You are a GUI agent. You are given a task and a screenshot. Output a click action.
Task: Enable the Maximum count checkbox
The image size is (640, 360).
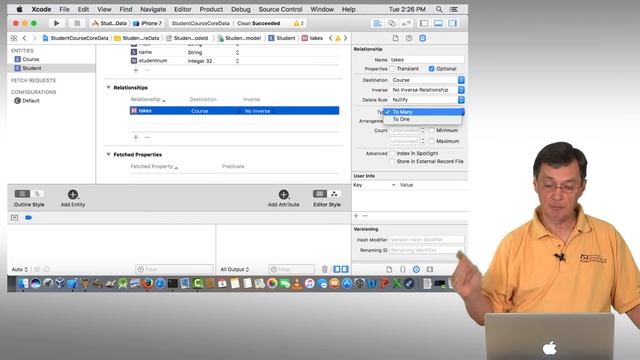pyautogui.click(x=432, y=141)
